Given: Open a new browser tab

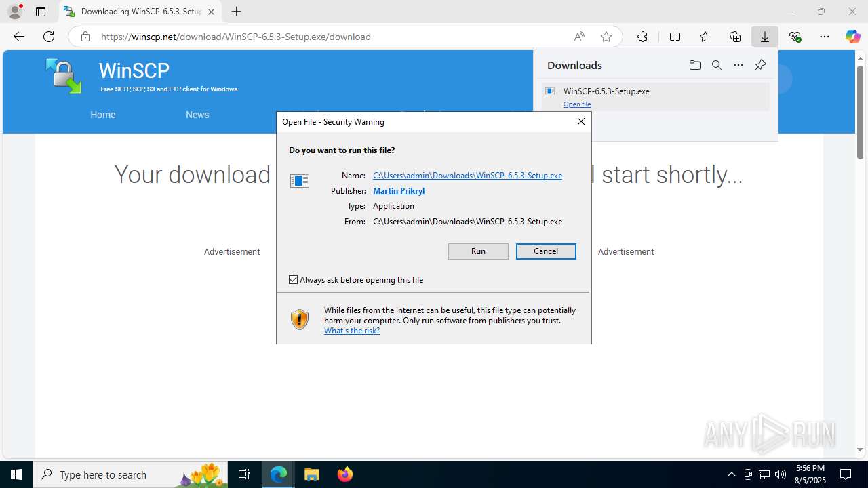Looking at the screenshot, I should [x=236, y=12].
